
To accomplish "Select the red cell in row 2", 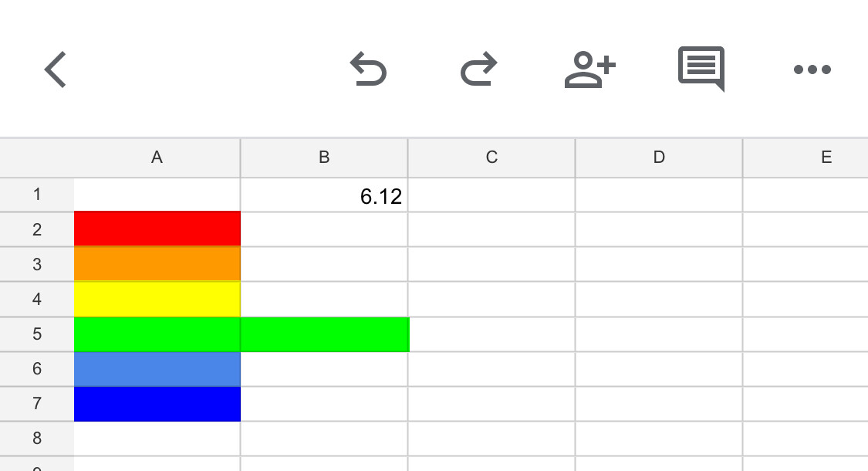I will pyautogui.click(x=157, y=229).
